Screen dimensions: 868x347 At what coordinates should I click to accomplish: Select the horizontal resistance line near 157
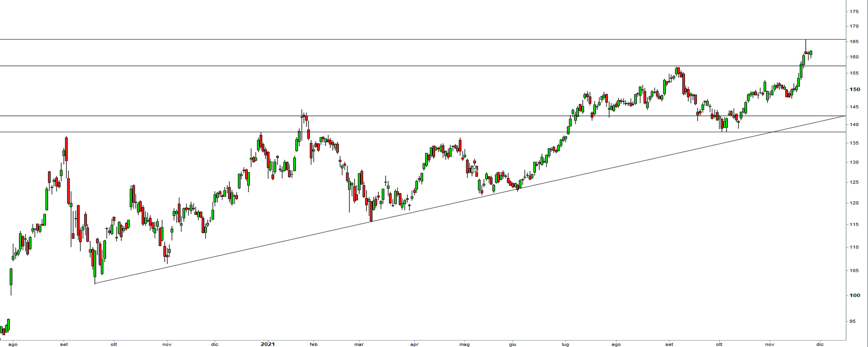point(347,66)
